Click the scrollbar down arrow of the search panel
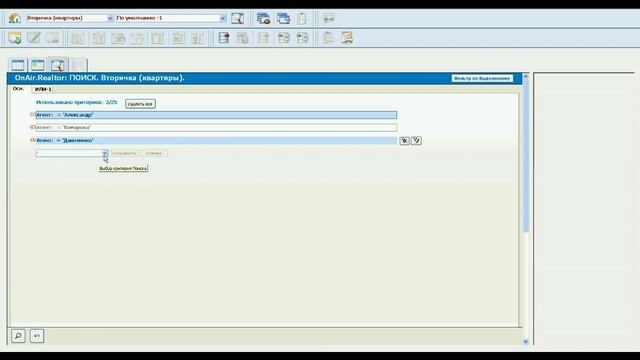Screen dimensions: 640x360 click(x=526, y=342)
